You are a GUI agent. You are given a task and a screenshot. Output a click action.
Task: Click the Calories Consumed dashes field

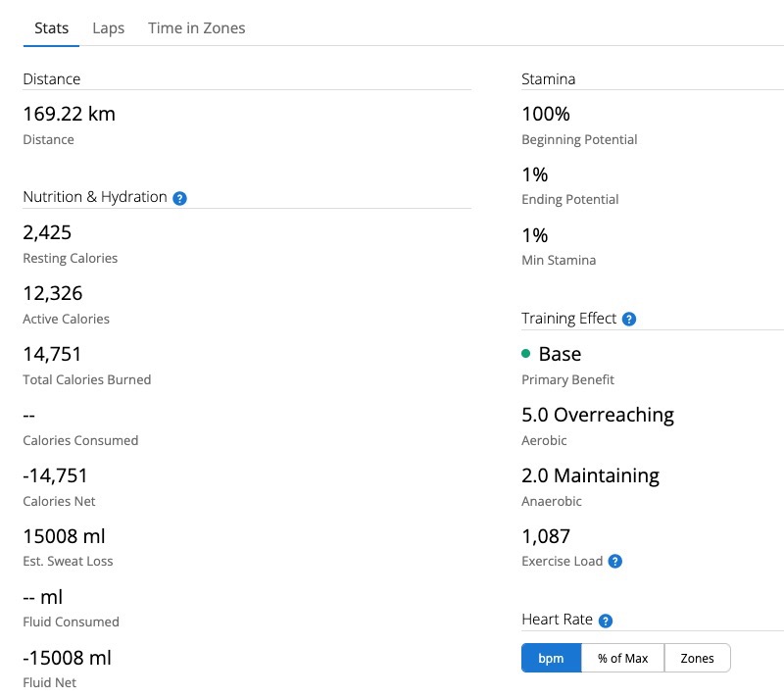(29, 416)
